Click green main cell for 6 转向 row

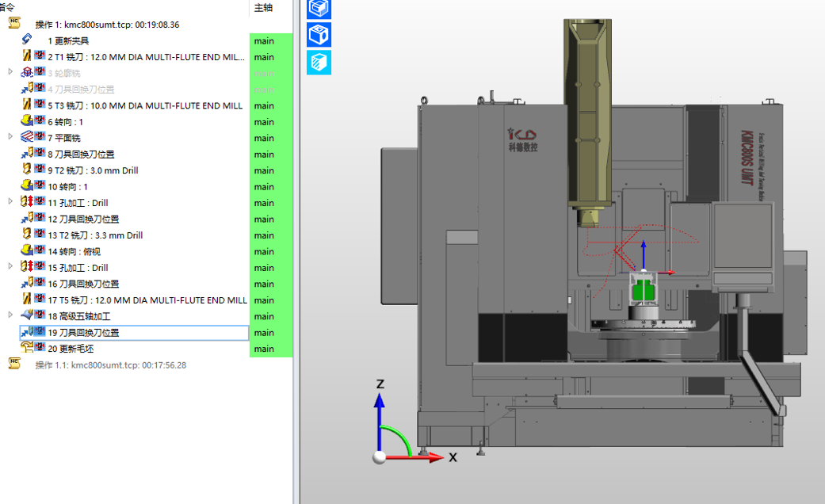coord(270,122)
